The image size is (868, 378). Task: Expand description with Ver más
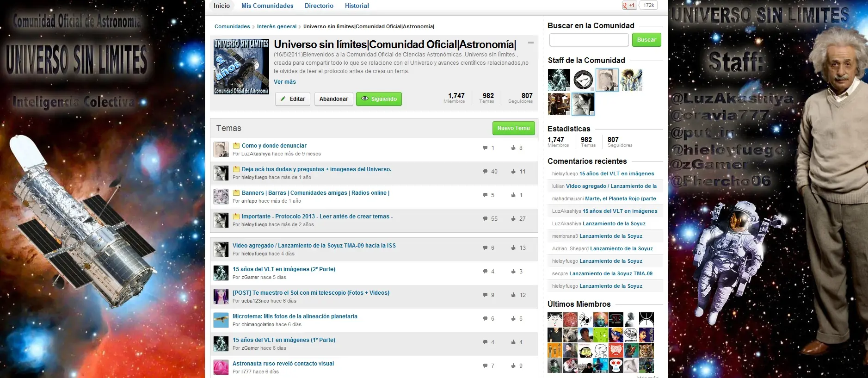click(x=285, y=82)
